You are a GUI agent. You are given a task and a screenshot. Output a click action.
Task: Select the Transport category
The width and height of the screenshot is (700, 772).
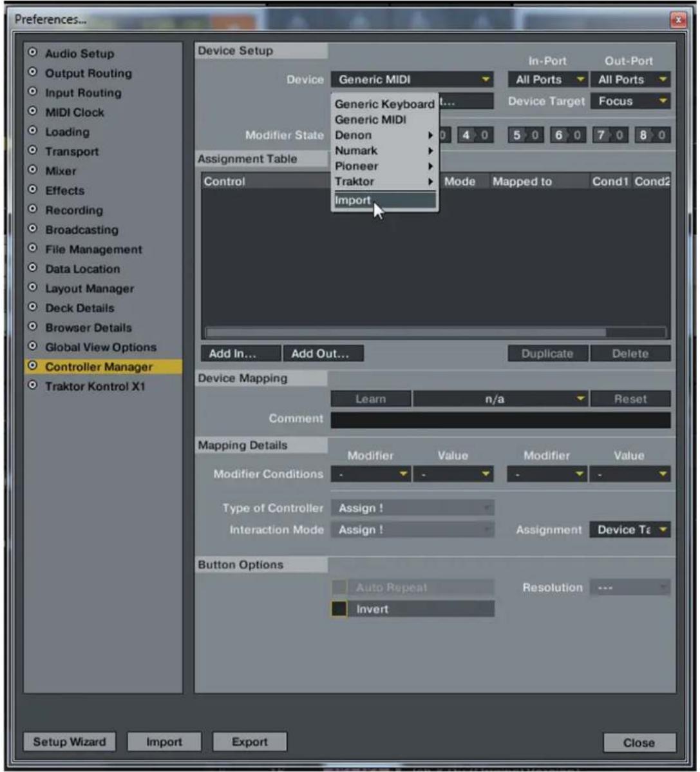(x=72, y=151)
